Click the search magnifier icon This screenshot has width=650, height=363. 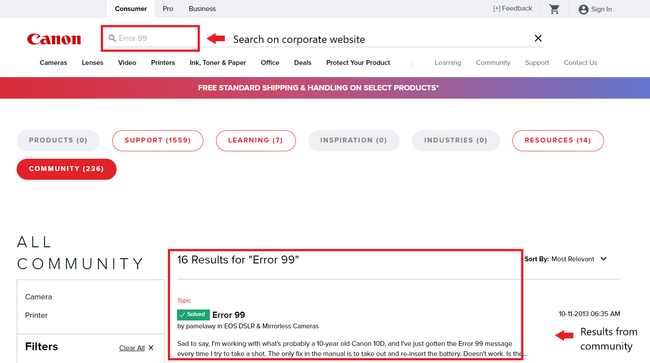pyautogui.click(x=112, y=38)
